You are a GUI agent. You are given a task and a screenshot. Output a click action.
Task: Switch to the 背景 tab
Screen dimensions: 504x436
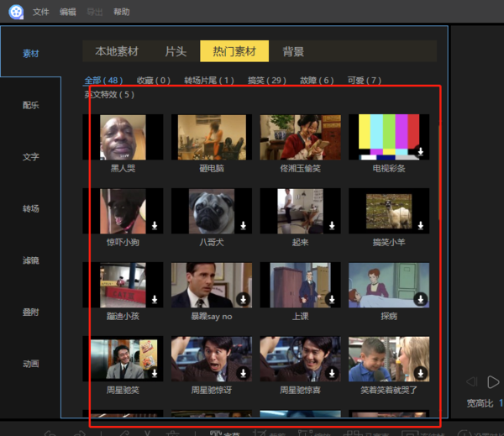click(293, 51)
